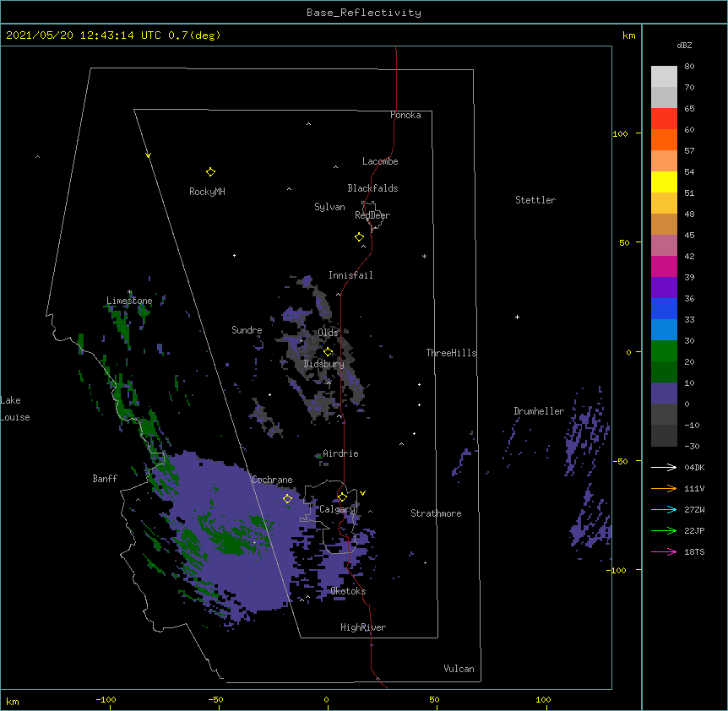Pick the slate-blue 10-0 dBZ color swatch
Viewport: 728px width, 711px height.
pyautogui.click(x=664, y=393)
